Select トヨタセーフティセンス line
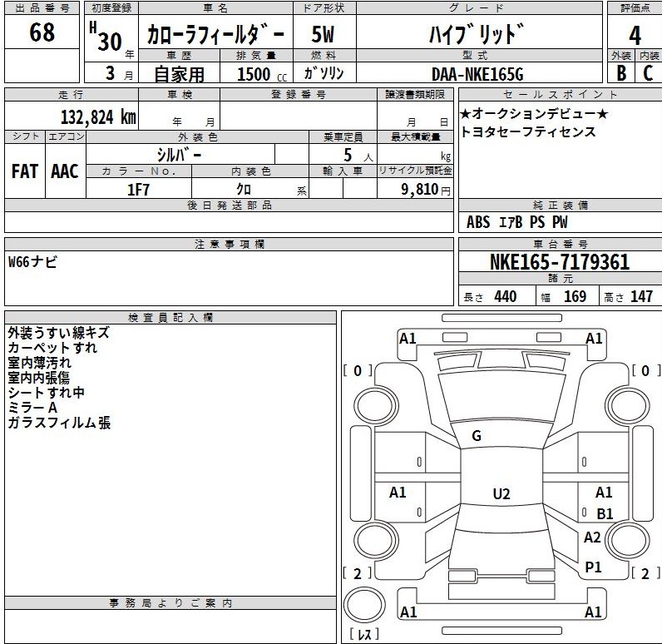 [528, 131]
